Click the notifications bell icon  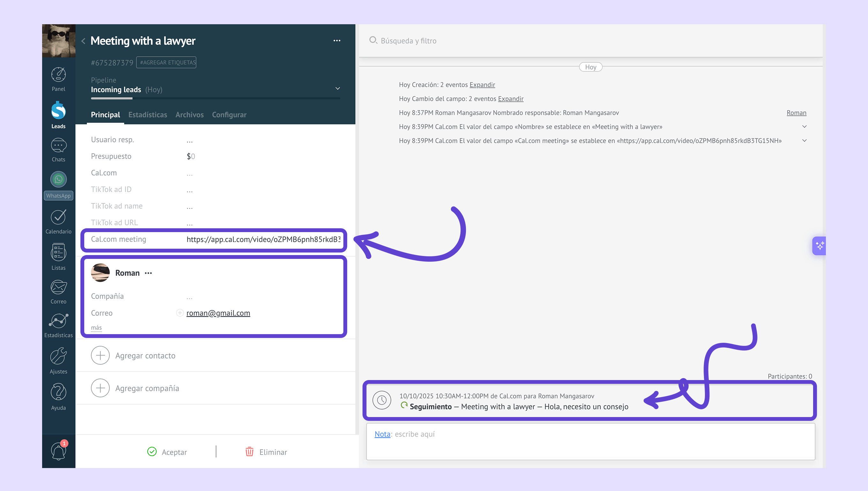click(58, 451)
